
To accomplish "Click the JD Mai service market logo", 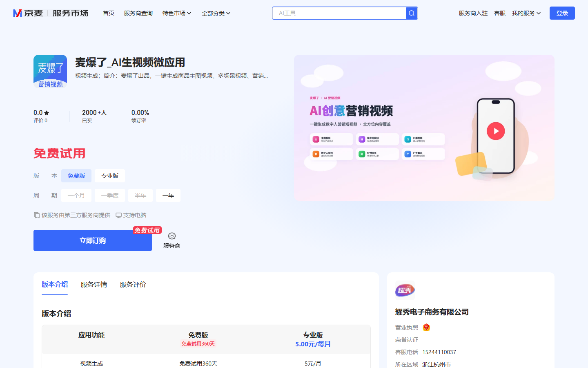I will click(x=51, y=13).
